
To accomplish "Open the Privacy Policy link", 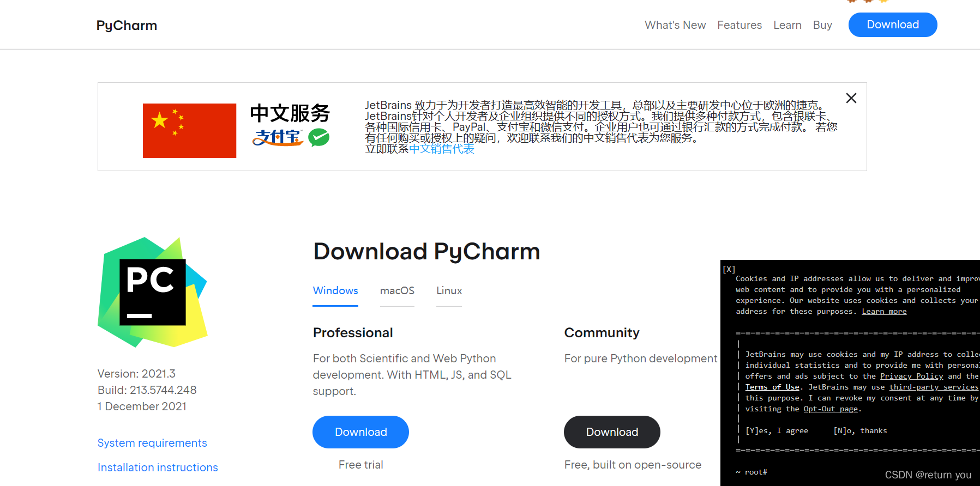I will point(911,376).
